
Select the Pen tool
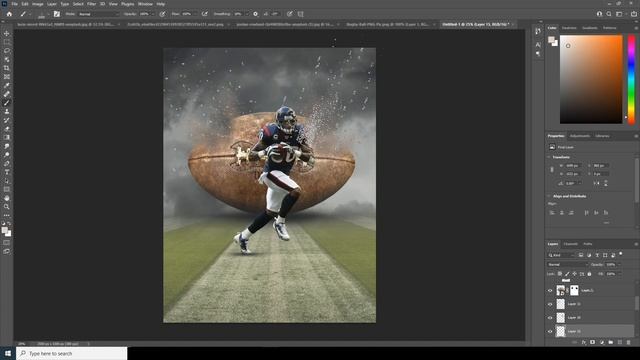click(x=7, y=163)
